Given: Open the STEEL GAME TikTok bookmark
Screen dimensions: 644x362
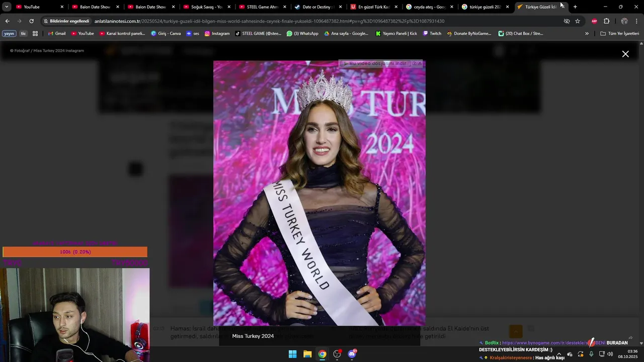Looking at the screenshot, I should 258,34.
